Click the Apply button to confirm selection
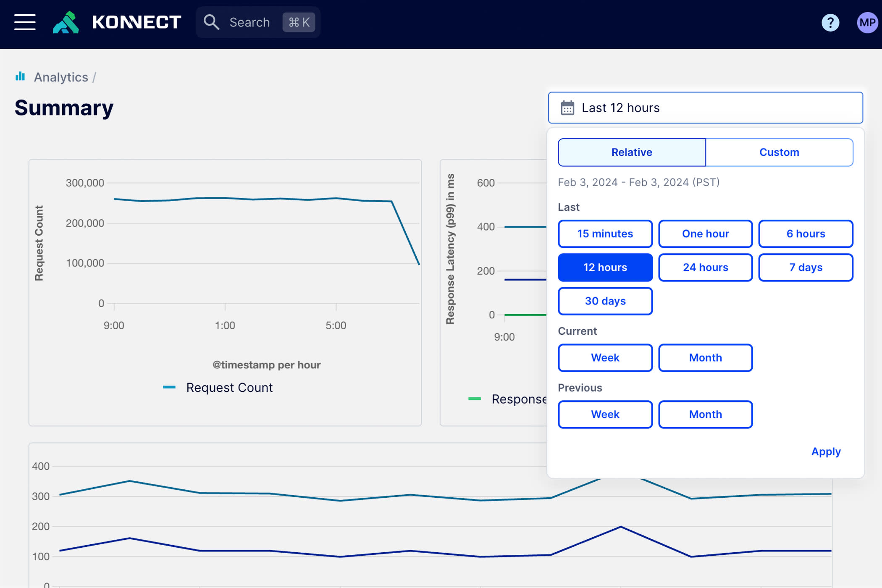 point(826,451)
